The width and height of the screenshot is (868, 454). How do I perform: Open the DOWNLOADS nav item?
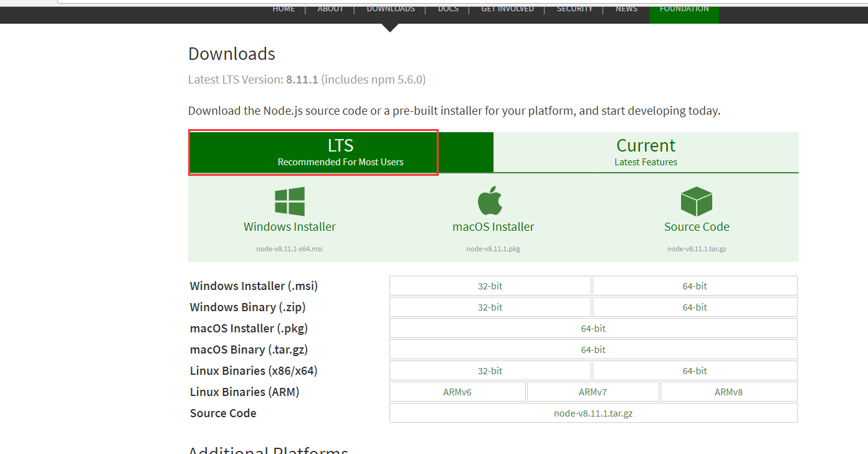click(x=391, y=8)
